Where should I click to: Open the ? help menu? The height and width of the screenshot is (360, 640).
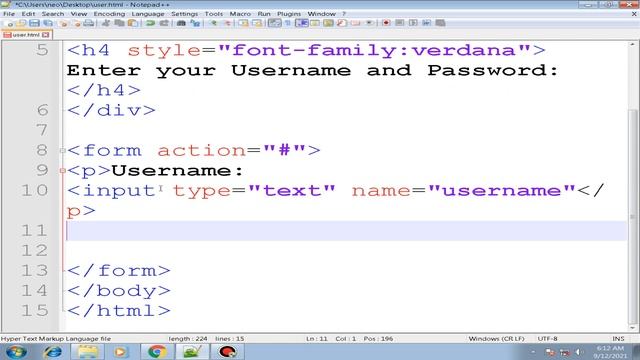pyautogui.click(x=344, y=14)
